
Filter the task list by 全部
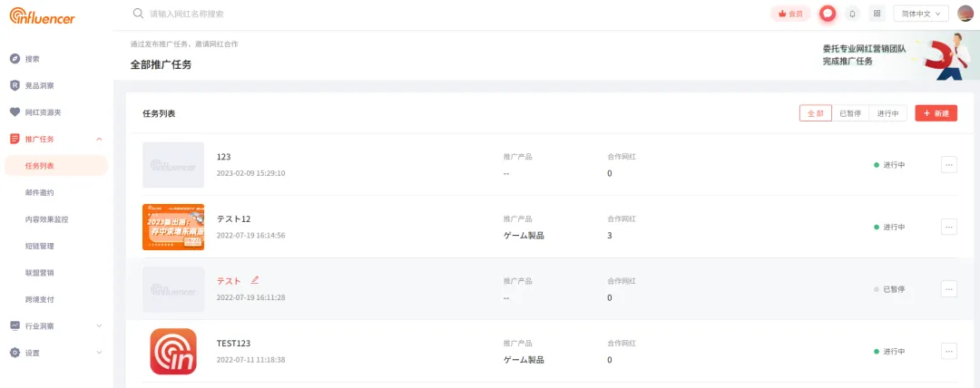click(x=815, y=113)
